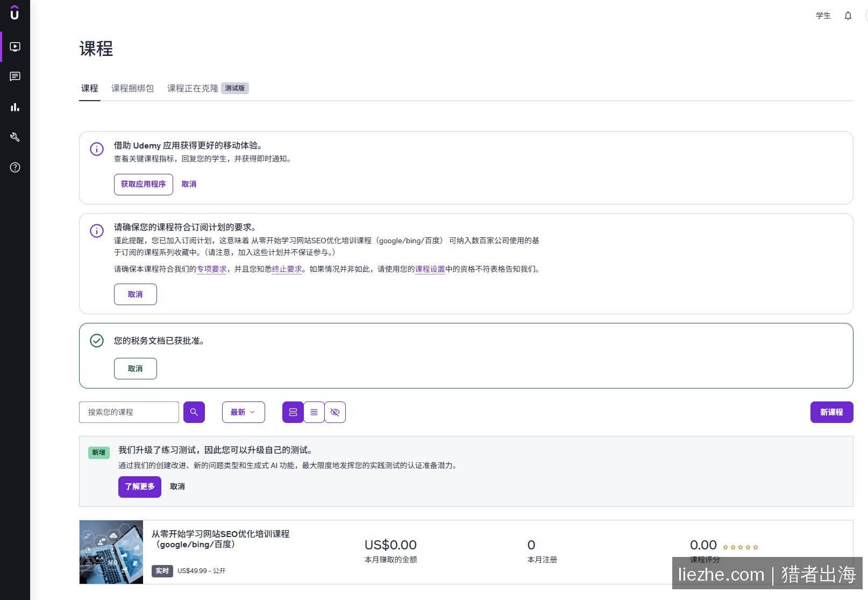Dismiss practice test banner with 取消
Viewport: 868px width, 600px height.
pyautogui.click(x=177, y=486)
